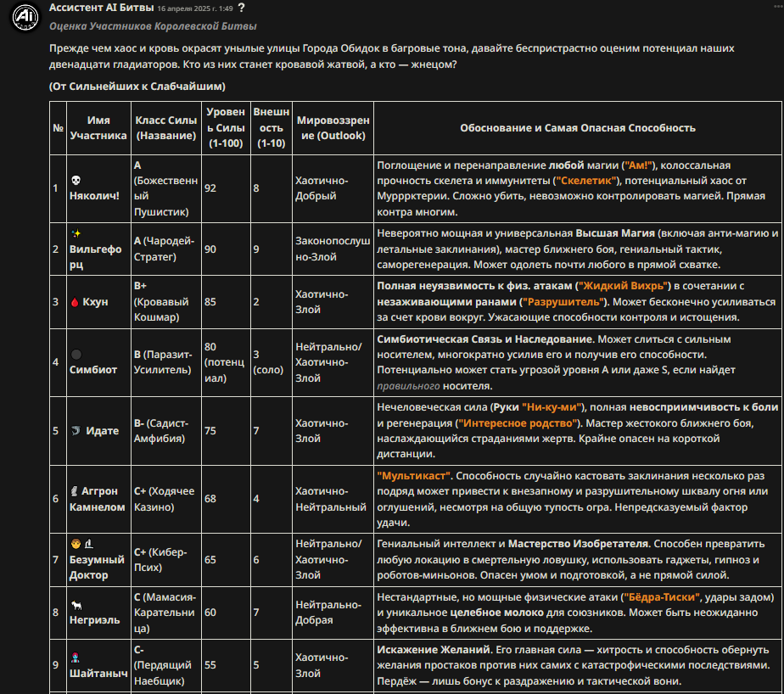Click the blood drop emoji beside Кхун

[x=75, y=302]
